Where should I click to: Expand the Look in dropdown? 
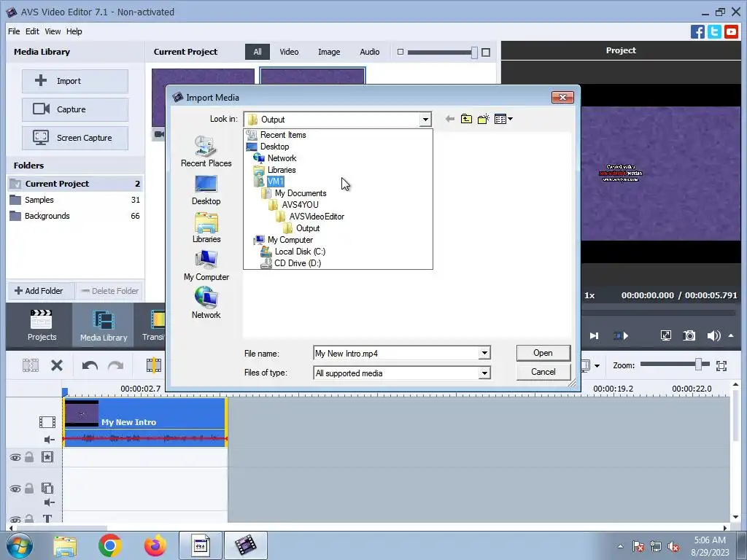(x=425, y=120)
